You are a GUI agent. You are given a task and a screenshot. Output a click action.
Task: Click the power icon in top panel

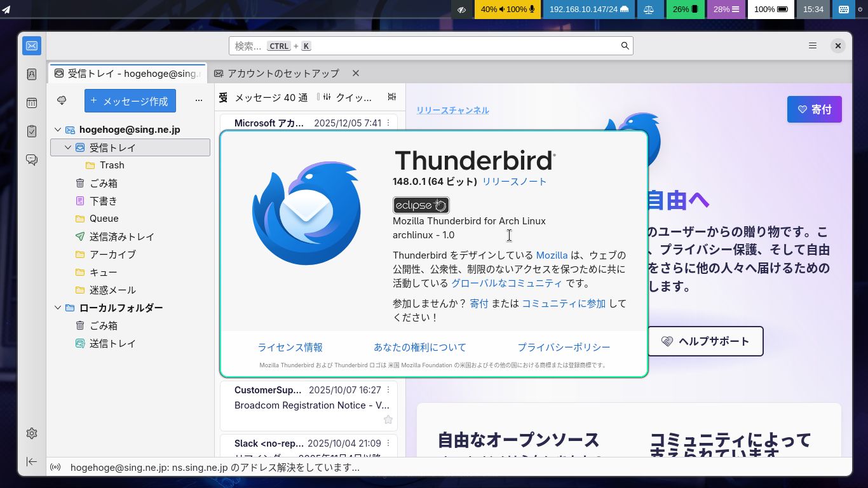tap(860, 10)
